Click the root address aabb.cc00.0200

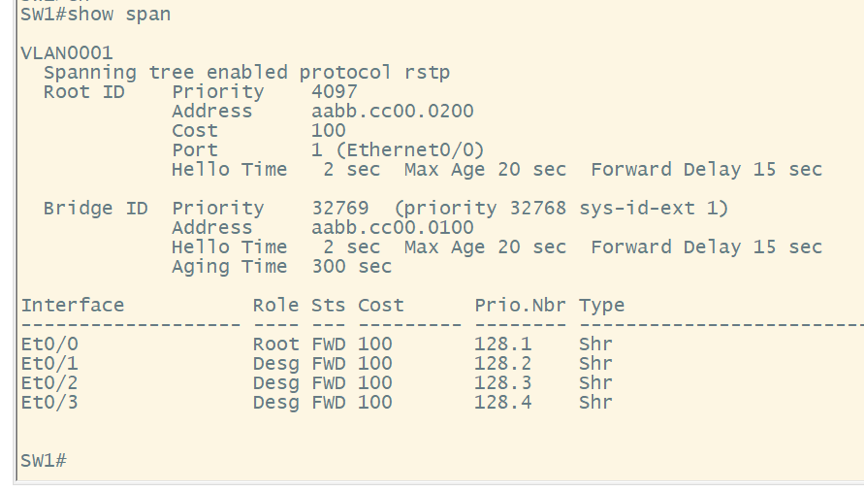tap(392, 111)
